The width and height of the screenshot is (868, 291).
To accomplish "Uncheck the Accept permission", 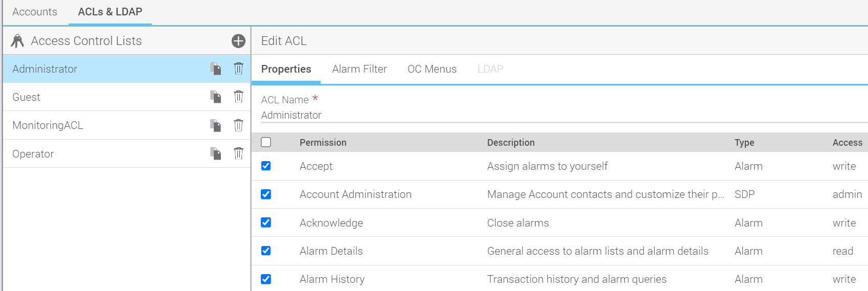I will click(x=266, y=166).
